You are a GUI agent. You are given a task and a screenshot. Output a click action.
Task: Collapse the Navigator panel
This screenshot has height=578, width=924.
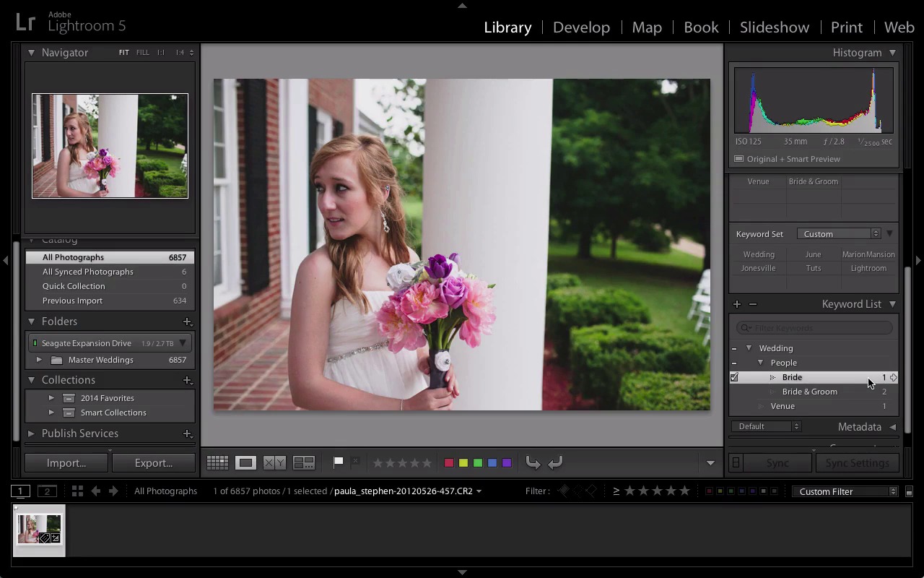tap(31, 53)
